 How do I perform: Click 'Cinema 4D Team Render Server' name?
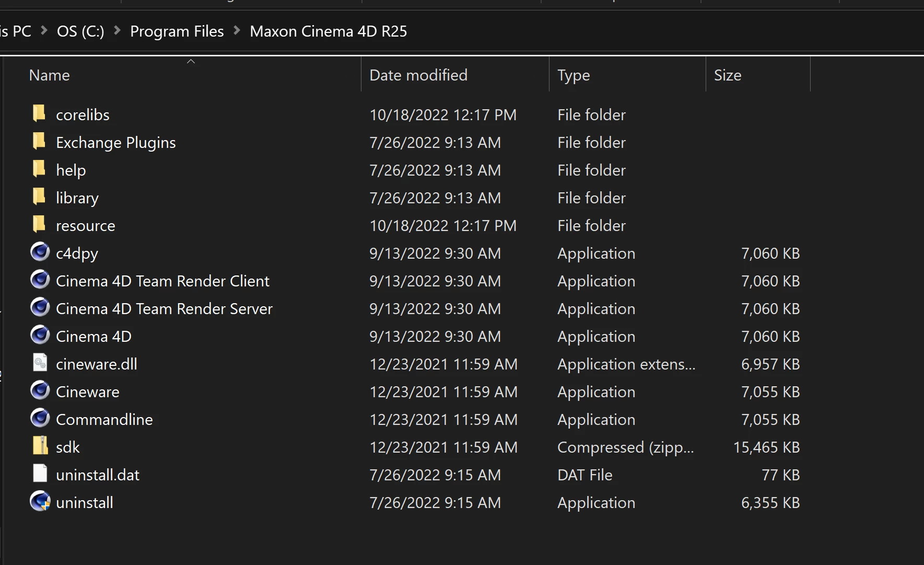coord(164,309)
